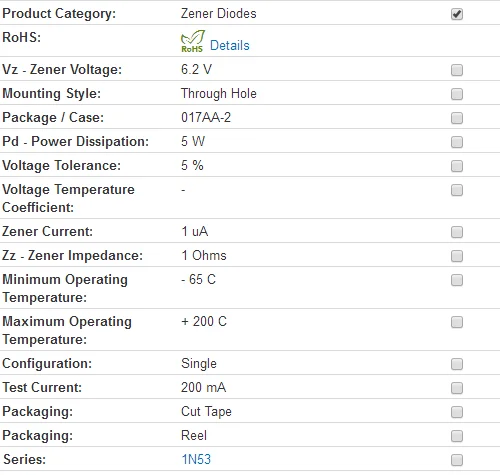Tick the Cut Tape packaging checkbox
This screenshot has width=500, height=475.
tap(457, 412)
